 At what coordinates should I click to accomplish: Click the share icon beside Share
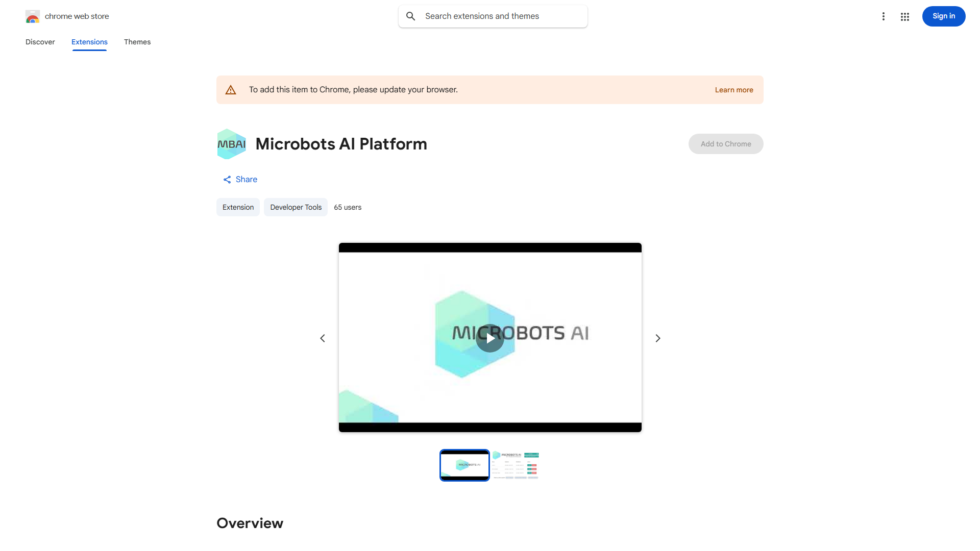[227, 180]
